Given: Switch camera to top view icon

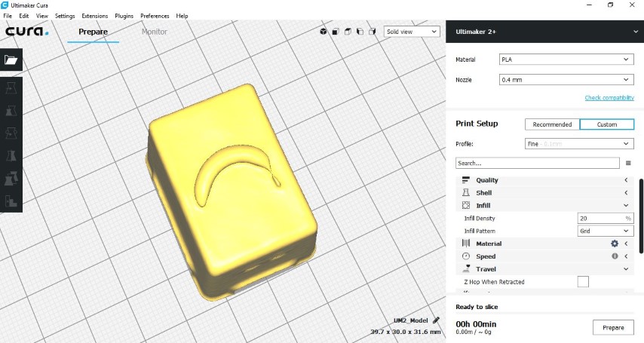Looking at the screenshot, I should [x=348, y=31].
